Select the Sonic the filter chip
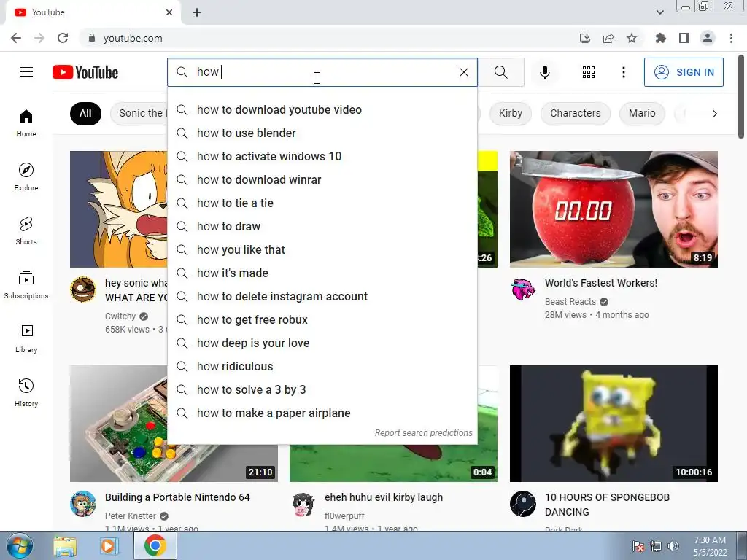The image size is (747, 560). pyautogui.click(x=139, y=113)
